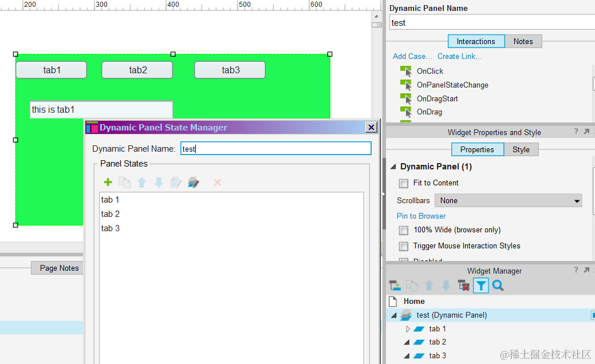This screenshot has width=595, height=364.
Task: Move panel state up in State Manager
Action: (x=141, y=183)
